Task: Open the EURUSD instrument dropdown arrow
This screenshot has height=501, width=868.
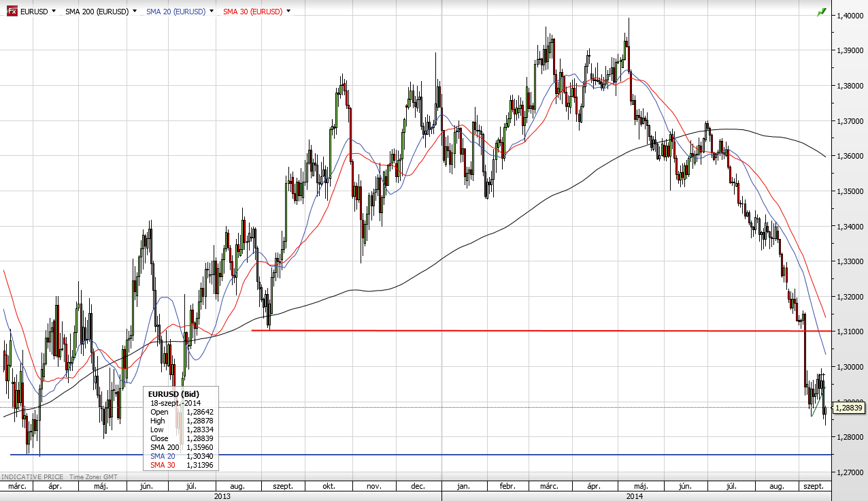Action: tap(54, 12)
